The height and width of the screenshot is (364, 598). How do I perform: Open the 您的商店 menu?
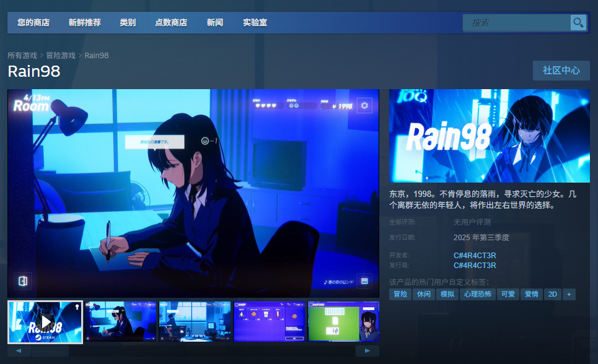pyautogui.click(x=33, y=22)
